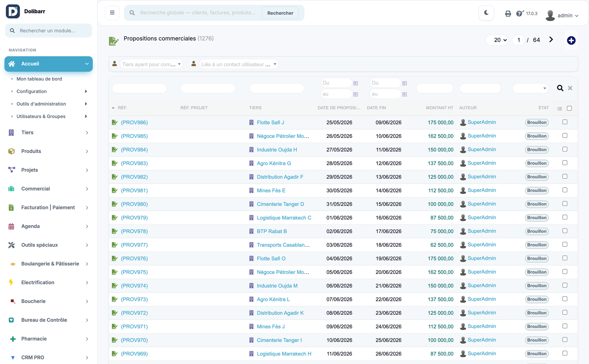Click the page number field showing 1
This screenshot has height=364, width=589.
519,40
